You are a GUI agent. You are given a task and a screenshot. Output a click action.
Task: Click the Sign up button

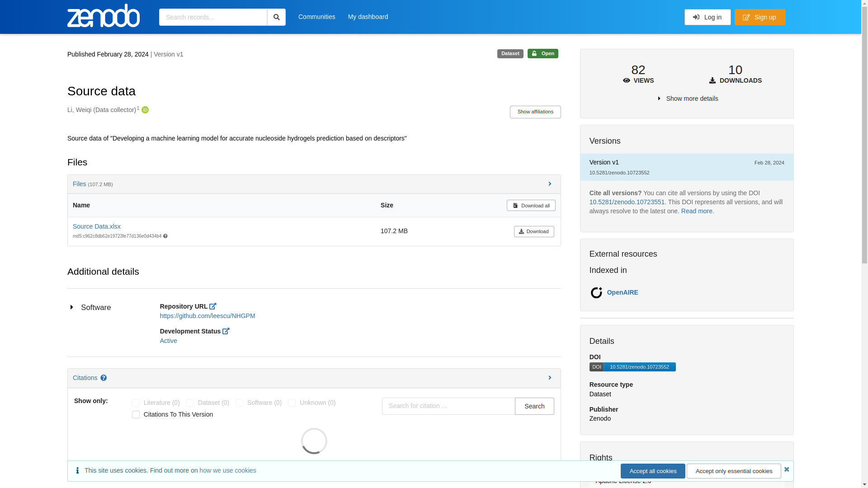coord(760,17)
